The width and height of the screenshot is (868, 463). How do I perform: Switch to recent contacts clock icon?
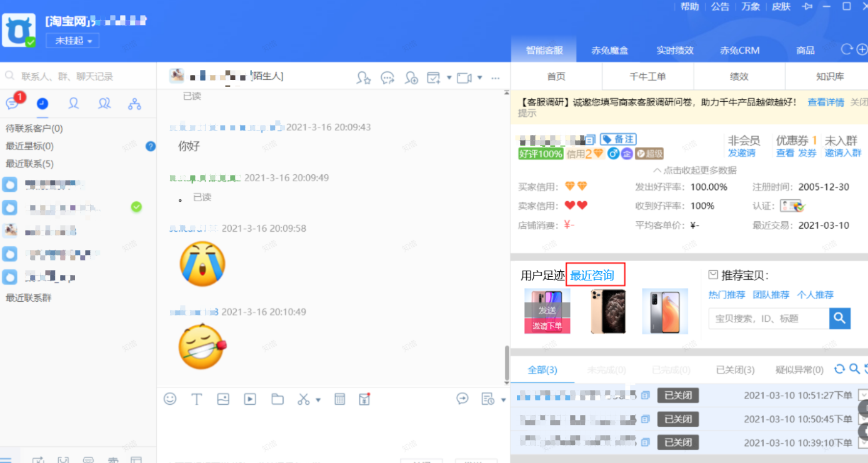[x=42, y=104]
